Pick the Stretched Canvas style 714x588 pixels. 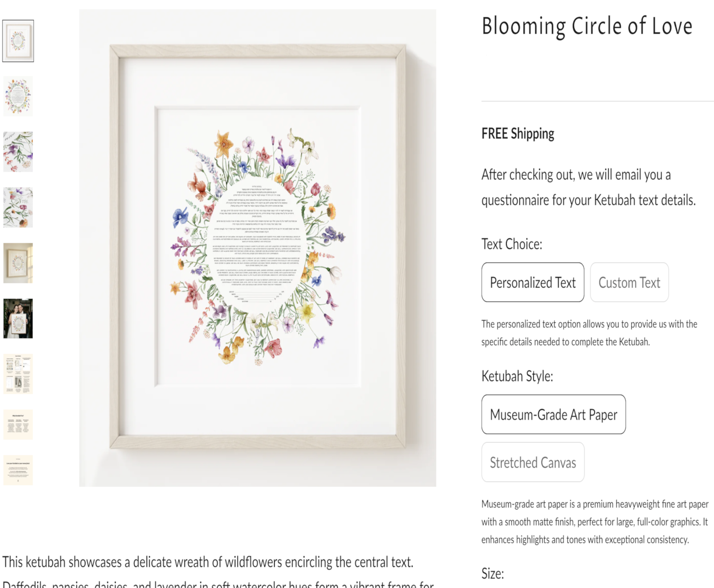[533, 462]
